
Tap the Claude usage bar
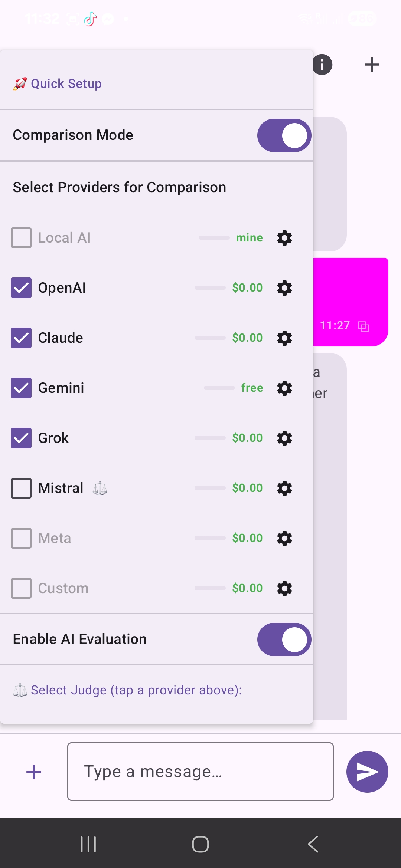pos(210,338)
